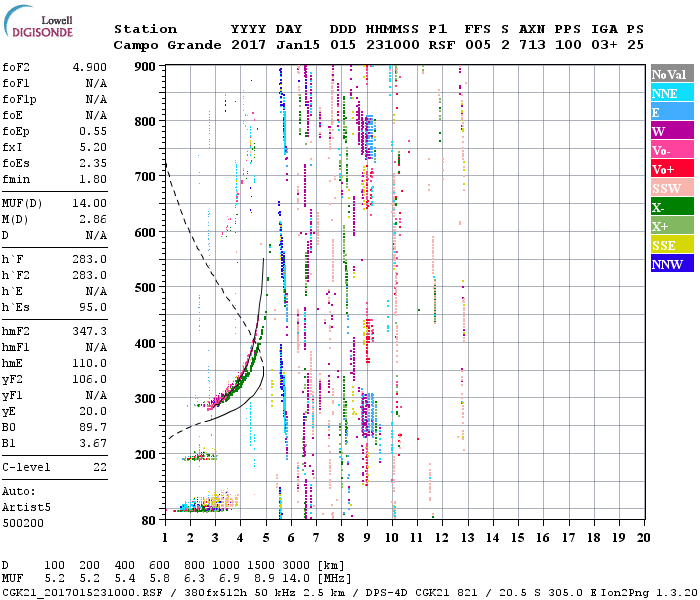Viewport: 700px width, 600px height.
Task: Click the 900 label on the height axis
Action: pos(146,66)
